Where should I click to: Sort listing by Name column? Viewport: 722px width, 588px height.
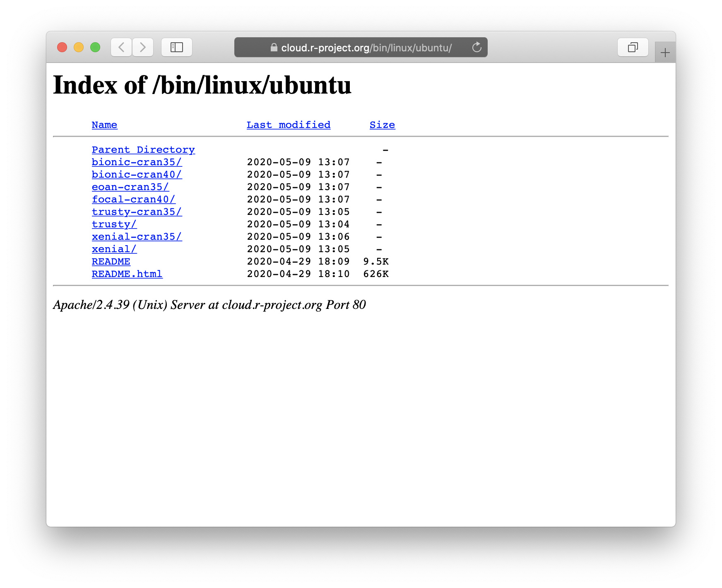104,125
